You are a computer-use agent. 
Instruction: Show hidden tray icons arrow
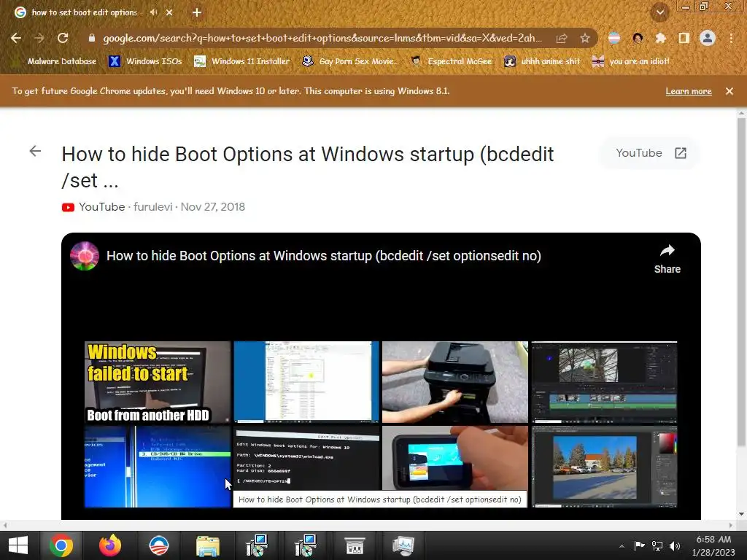[622, 546]
